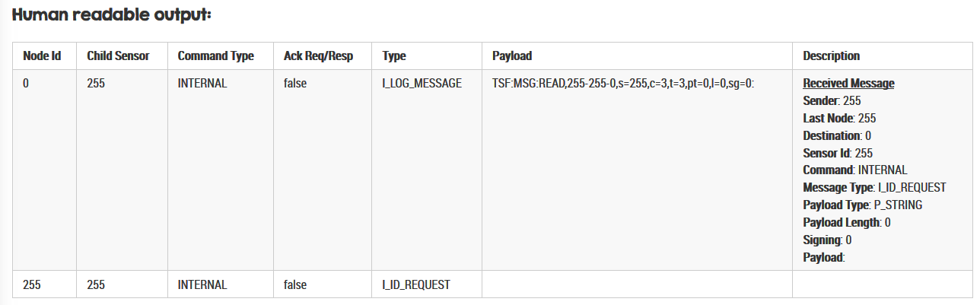Click the 'Human readable output:' heading
Image resolution: width=980 pixels, height=305 pixels.
click(112, 15)
